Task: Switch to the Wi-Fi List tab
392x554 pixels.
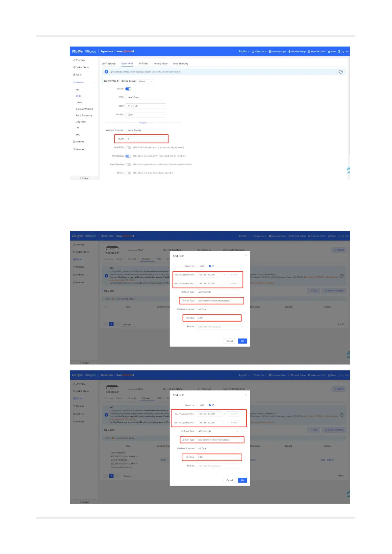Action: pos(143,64)
